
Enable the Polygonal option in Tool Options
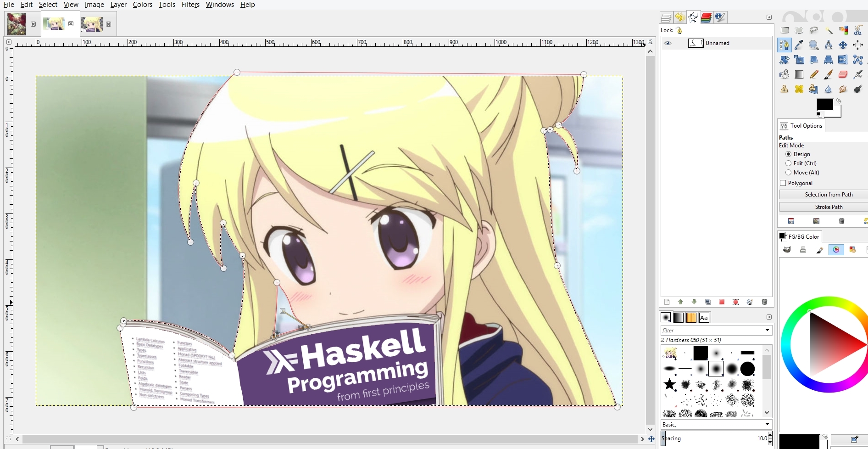783,183
